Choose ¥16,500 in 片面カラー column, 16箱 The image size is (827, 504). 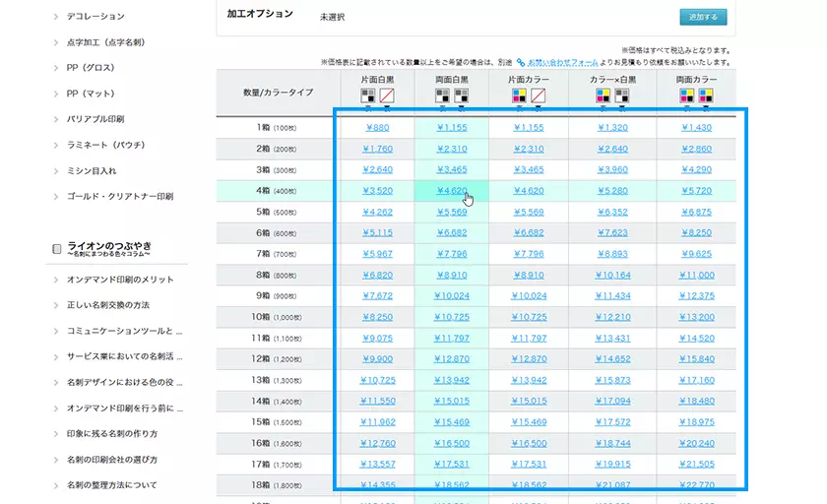click(x=529, y=443)
